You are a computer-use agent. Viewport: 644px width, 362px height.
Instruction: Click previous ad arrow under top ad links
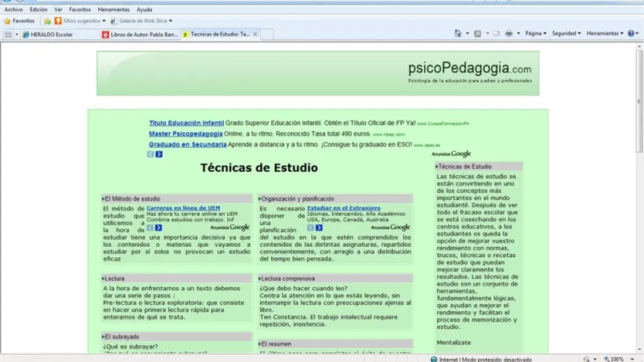point(150,154)
